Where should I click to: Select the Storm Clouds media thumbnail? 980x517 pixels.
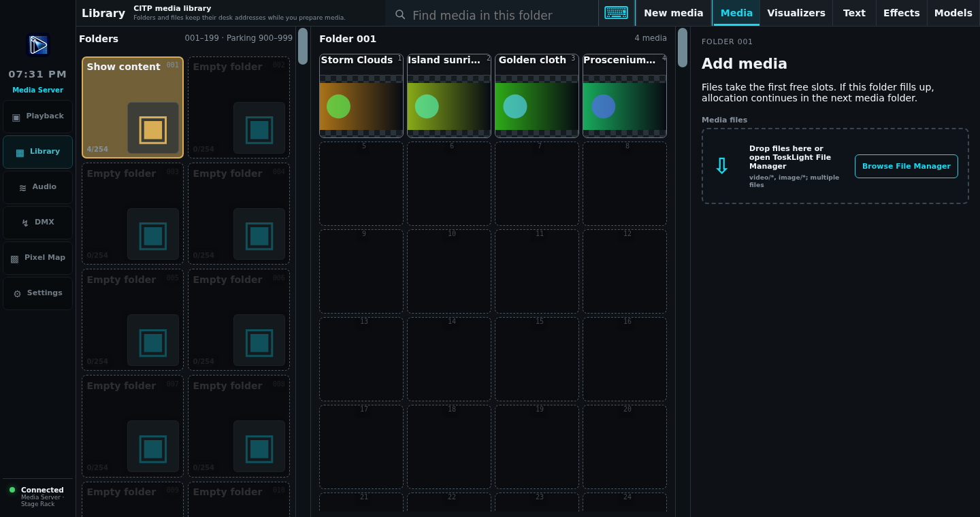(361, 96)
